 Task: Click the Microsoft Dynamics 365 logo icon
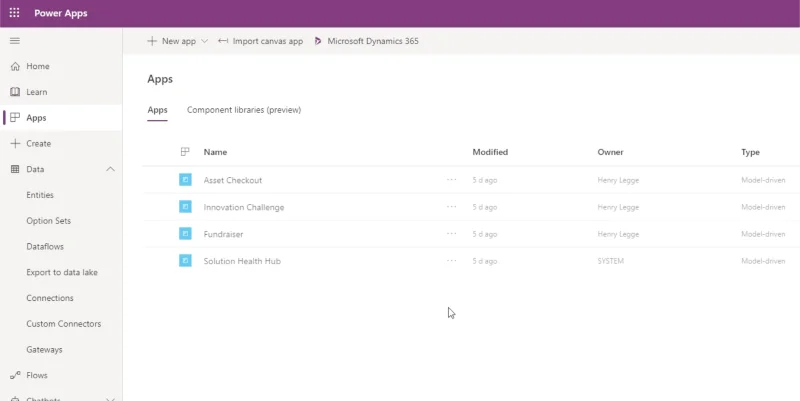(318, 41)
